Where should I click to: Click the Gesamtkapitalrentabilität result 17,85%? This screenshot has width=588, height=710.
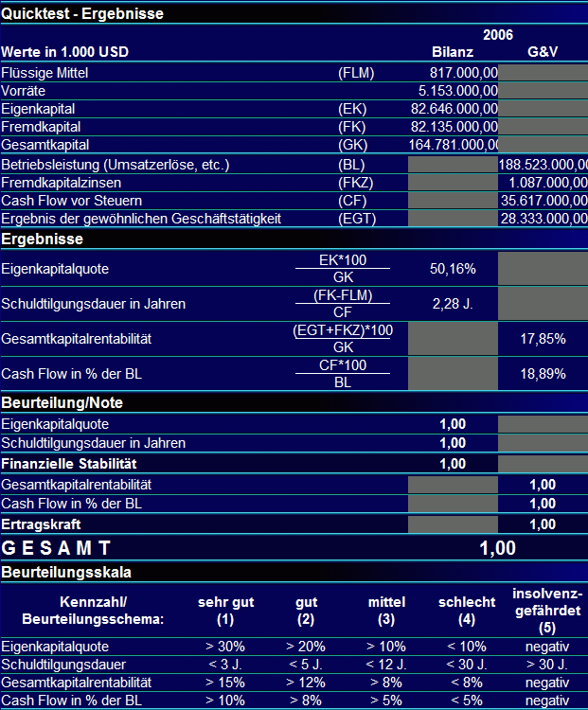(x=543, y=339)
